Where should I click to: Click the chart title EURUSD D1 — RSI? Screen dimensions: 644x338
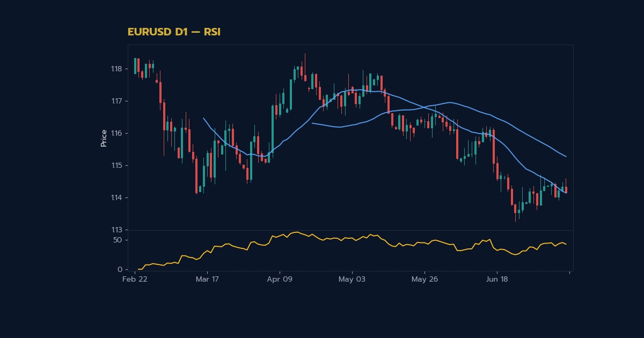(174, 32)
